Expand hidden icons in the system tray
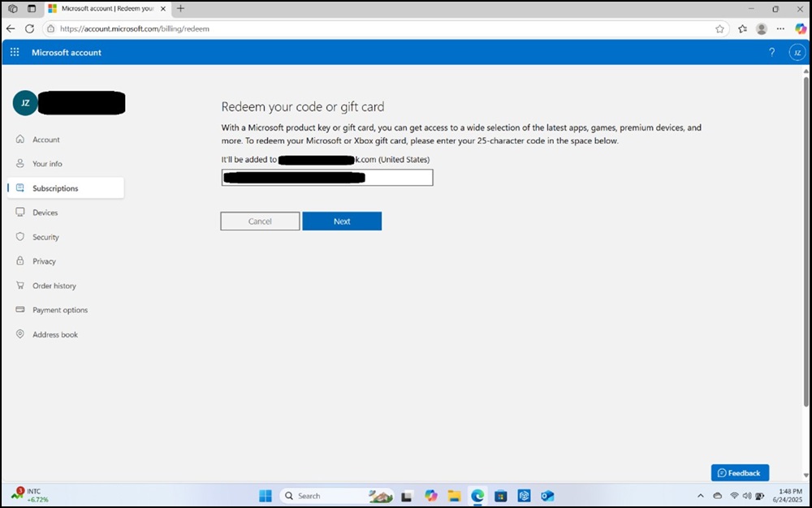812x508 pixels. point(701,495)
